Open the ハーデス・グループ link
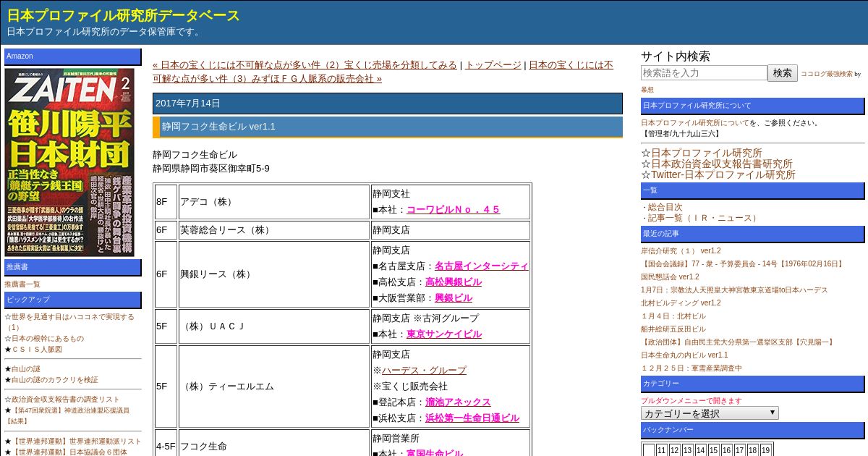 425,371
